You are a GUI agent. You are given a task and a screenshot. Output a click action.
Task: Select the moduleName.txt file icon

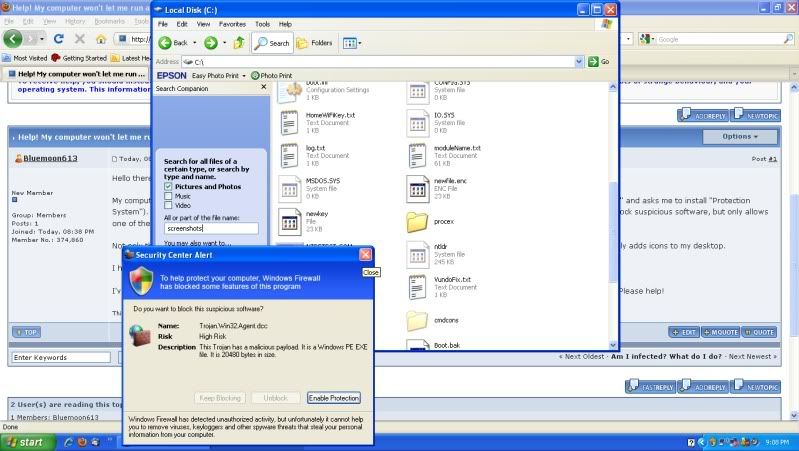tap(417, 155)
